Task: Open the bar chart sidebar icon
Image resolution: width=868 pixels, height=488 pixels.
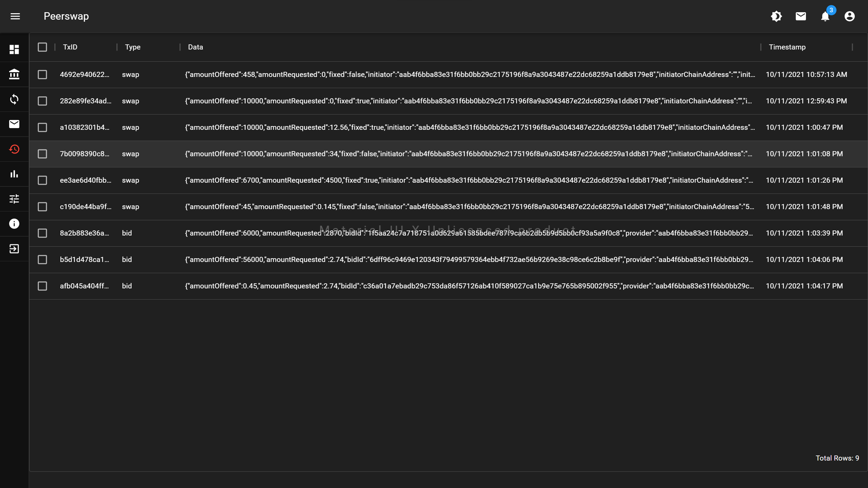Action: (14, 174)
